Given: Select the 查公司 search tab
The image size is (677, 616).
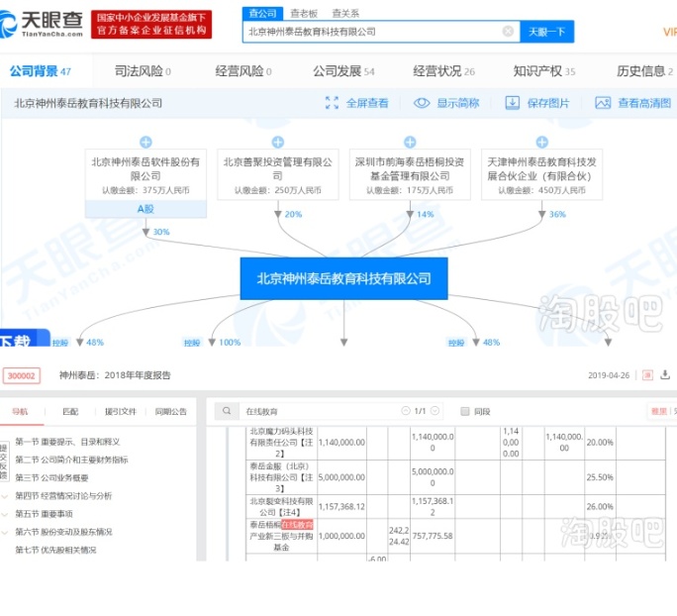Looking at the screenshot, I should coord(262,14).
